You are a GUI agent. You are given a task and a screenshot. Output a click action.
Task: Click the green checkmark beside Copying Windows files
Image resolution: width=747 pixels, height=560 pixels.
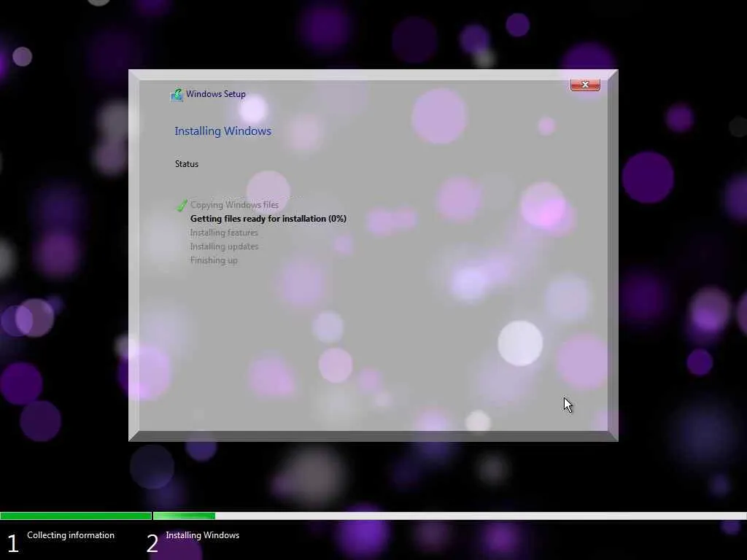(182, 205)
